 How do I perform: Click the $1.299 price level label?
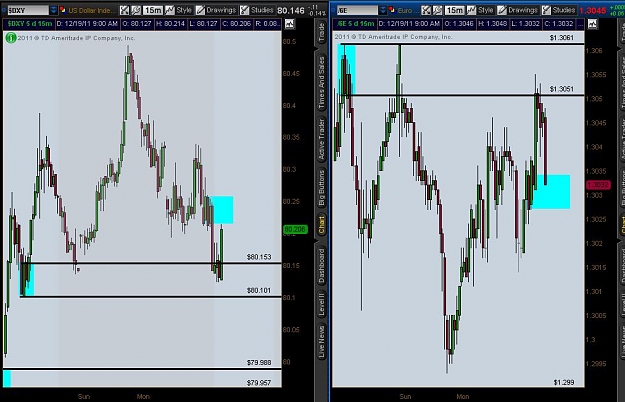tap(564, 382)
